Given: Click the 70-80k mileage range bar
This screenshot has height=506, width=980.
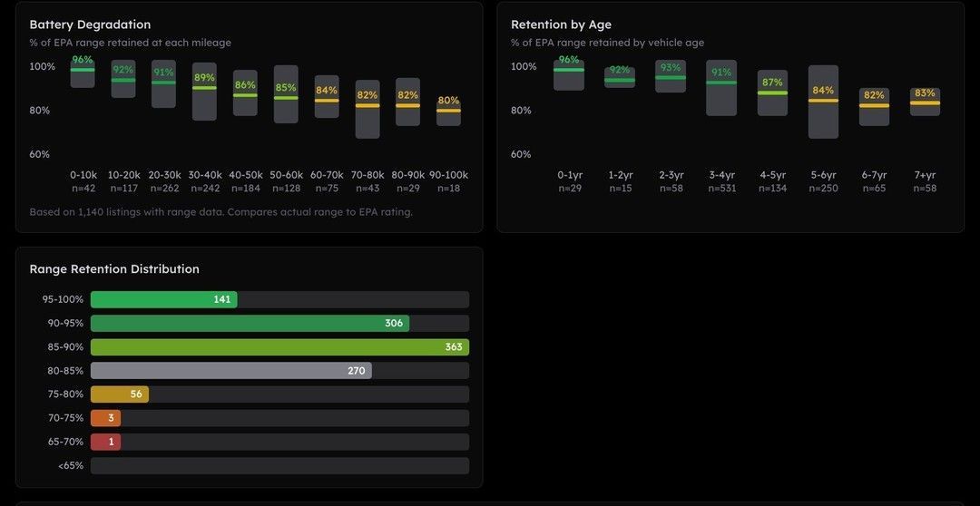Looking at the screenshot, I should (367, 109).
